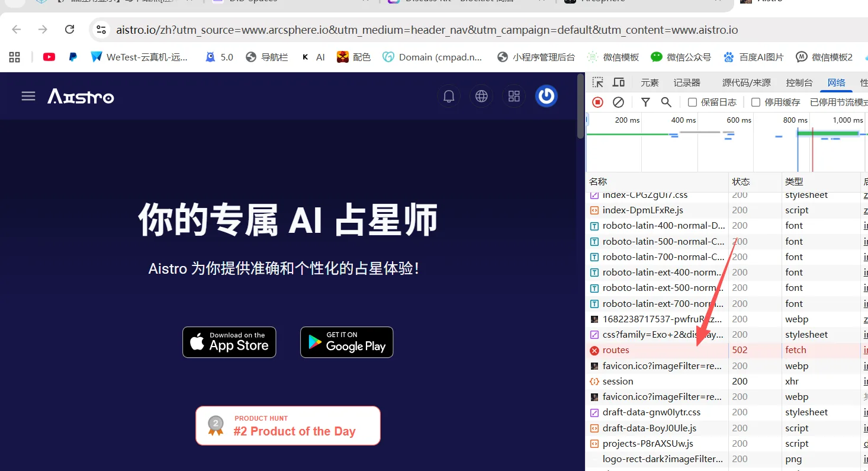Open the Aistro hamburger menu
868x471 pixels.
coord(28,96)
